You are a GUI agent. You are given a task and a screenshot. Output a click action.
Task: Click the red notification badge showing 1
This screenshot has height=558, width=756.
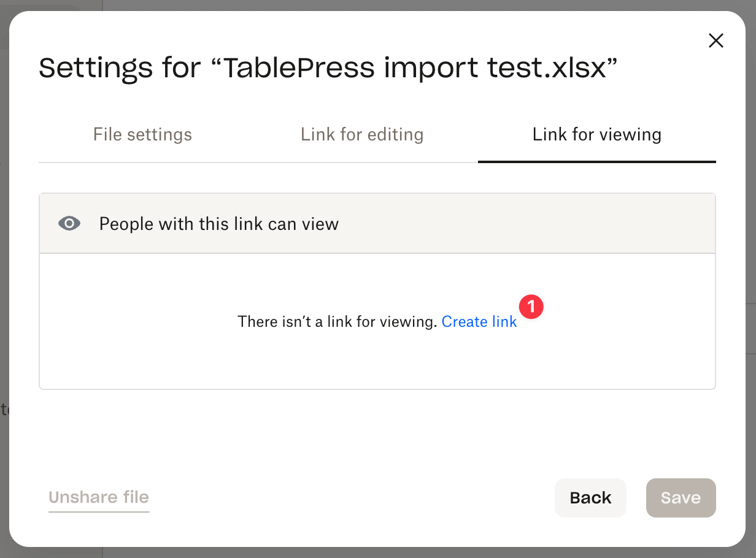[x=531, y=307]
